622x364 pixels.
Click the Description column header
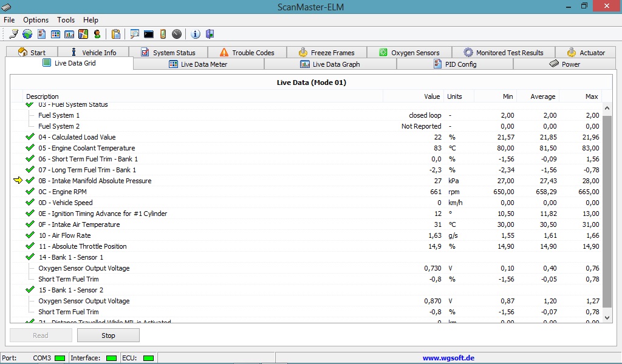pyautogui.click(x=203, y=96)
